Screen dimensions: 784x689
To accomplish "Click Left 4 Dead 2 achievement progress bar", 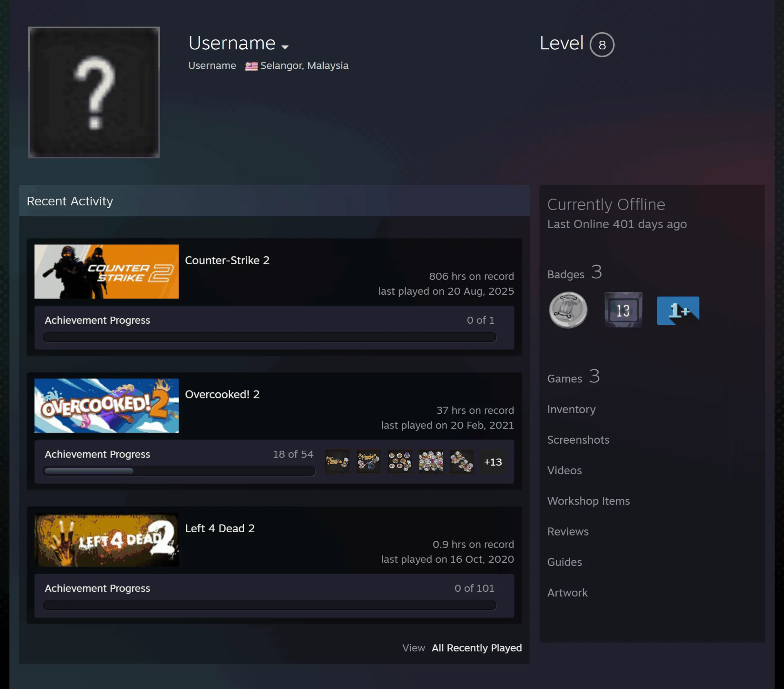I will [x=269, y=605].
